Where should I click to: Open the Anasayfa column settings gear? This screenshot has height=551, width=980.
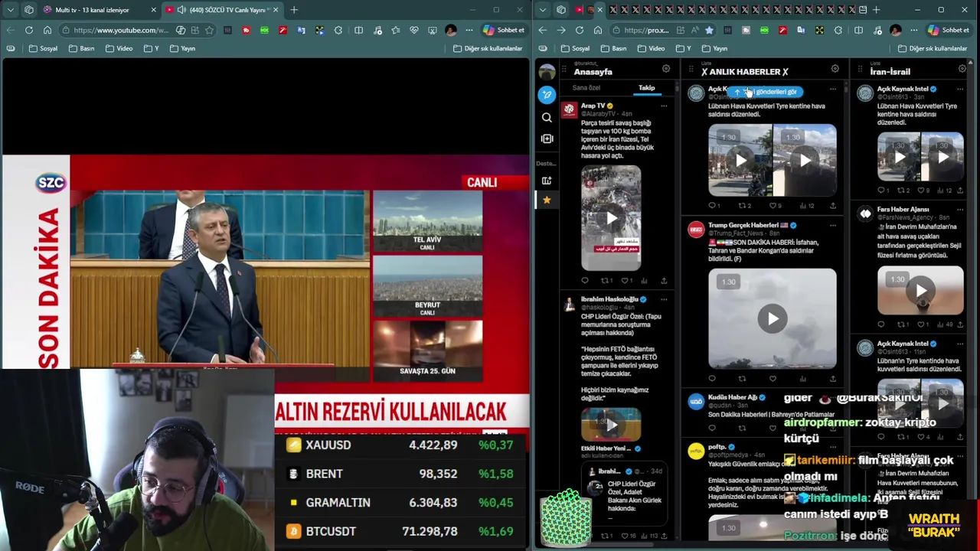(666, 69)
